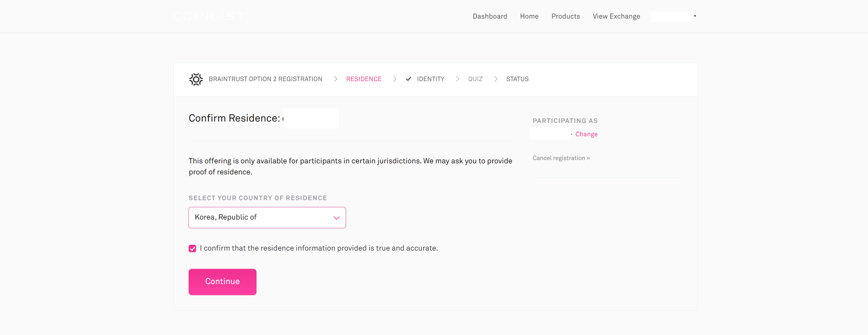Expand the account menu arrow in header

tap(695, 16)
